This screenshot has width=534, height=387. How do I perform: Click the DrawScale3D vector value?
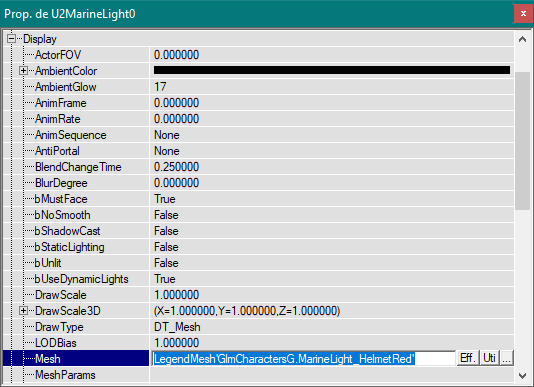247,311
